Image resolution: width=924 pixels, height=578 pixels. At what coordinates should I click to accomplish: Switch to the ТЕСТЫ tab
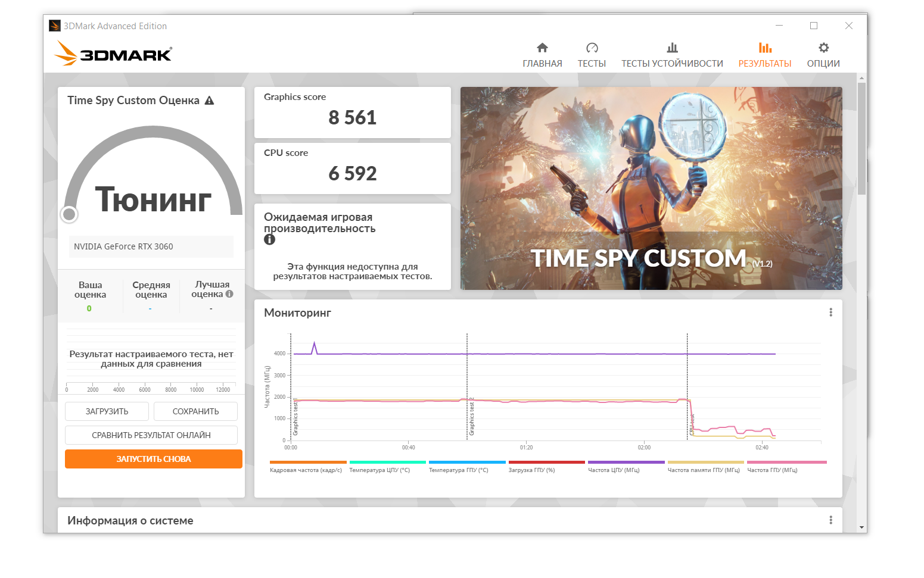[x=592, y=55]
